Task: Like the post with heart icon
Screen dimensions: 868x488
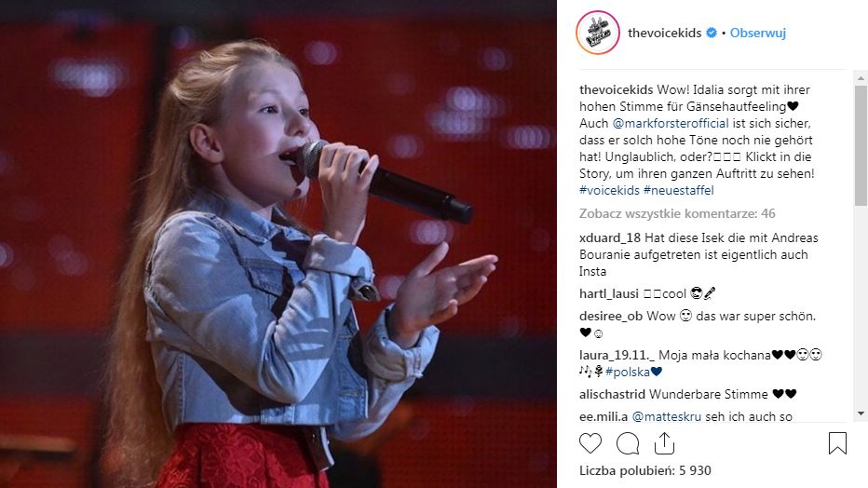Action: click(x=590, y=443)
